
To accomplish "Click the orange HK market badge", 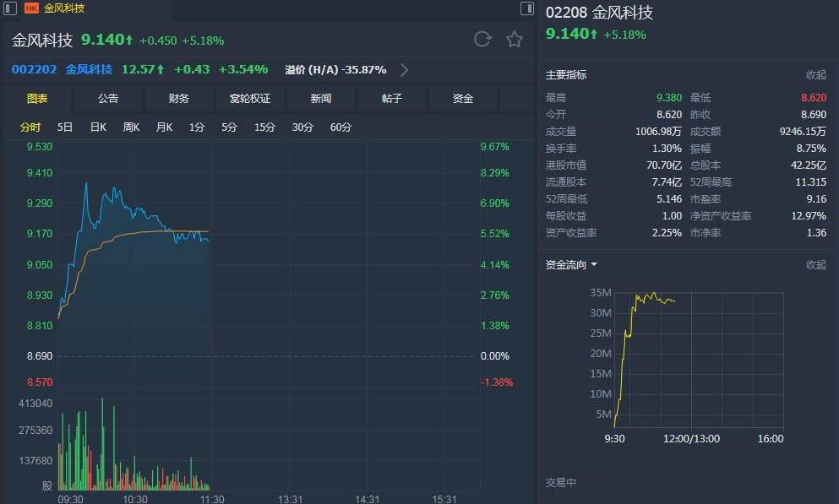I will click(31, 8).
